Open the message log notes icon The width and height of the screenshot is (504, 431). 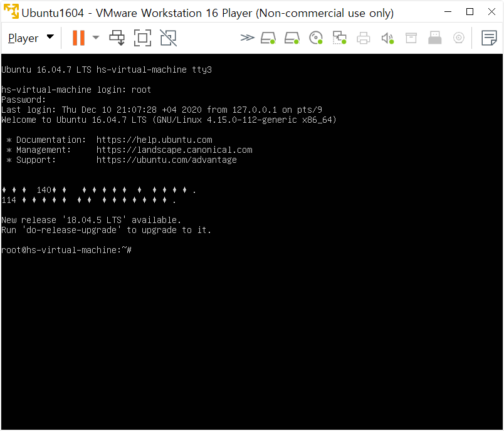pyautogui.click(x=489, y=38)
